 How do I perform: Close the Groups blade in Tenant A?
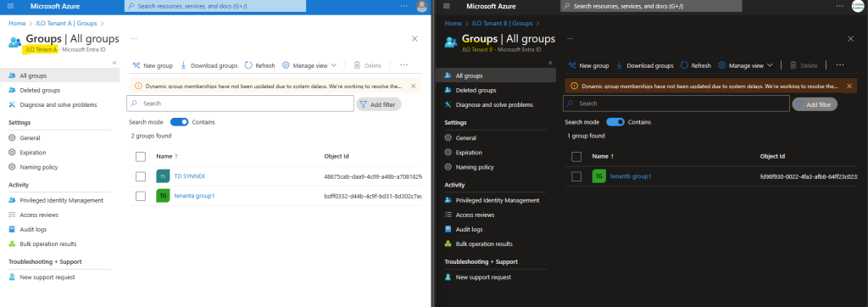[415, 39]
